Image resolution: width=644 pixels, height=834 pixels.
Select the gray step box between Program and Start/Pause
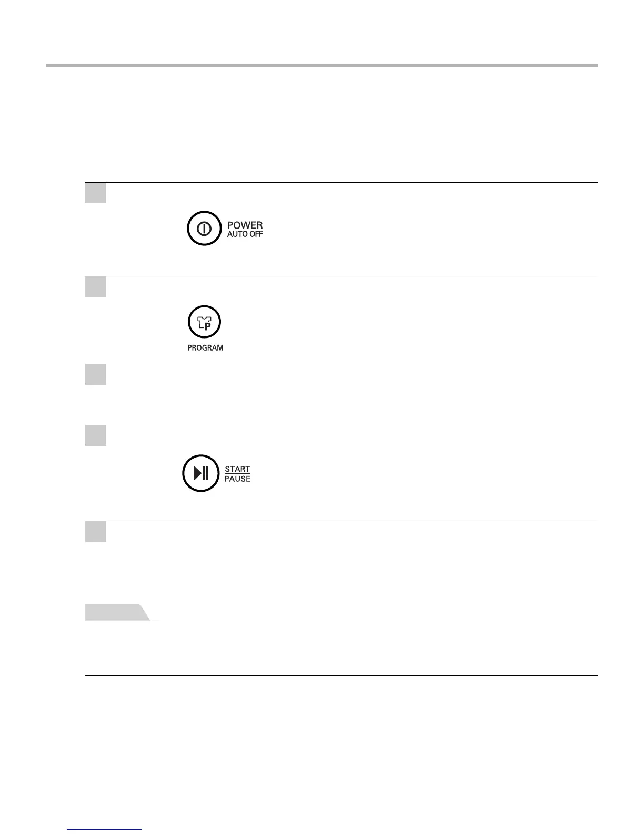(96, 374)
